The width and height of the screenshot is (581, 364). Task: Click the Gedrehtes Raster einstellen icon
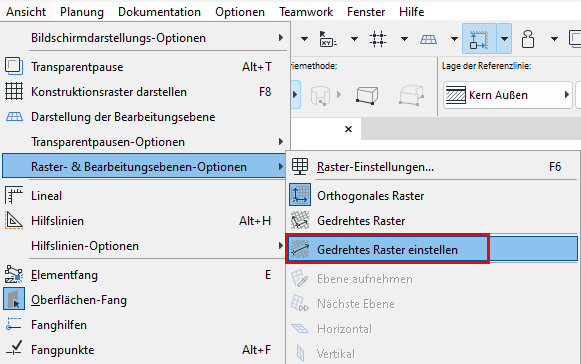pos(300,249)
